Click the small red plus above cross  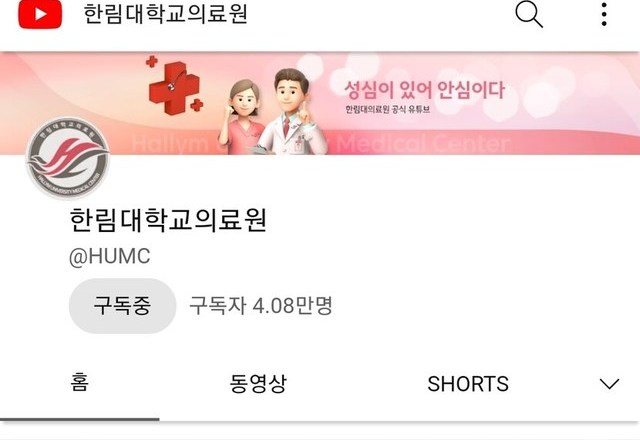click(x=152, y=62)
